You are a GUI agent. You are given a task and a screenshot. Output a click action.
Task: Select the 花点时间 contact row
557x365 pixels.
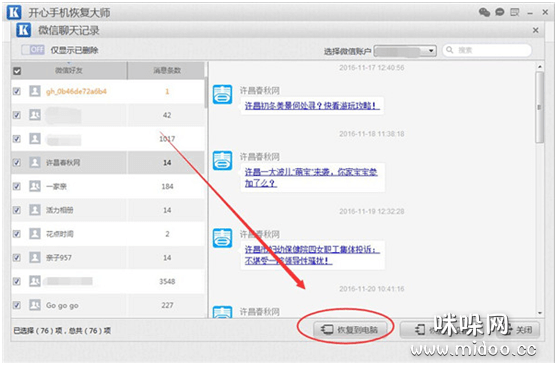108,234
